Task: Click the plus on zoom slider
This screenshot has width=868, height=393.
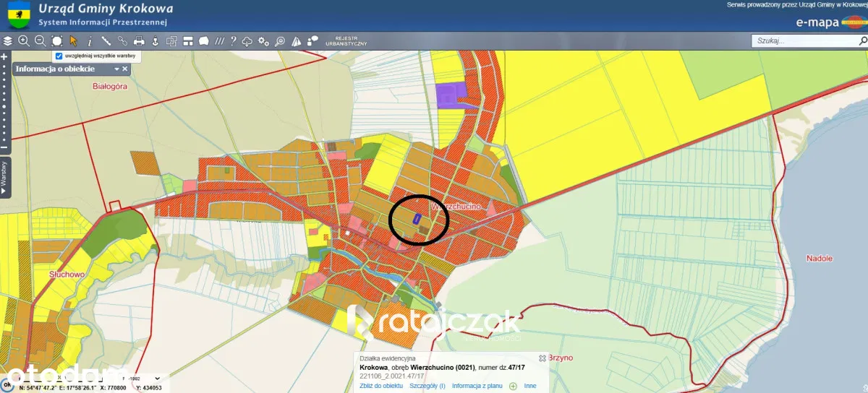Action: pyautogui.click(x=4, y=56)
